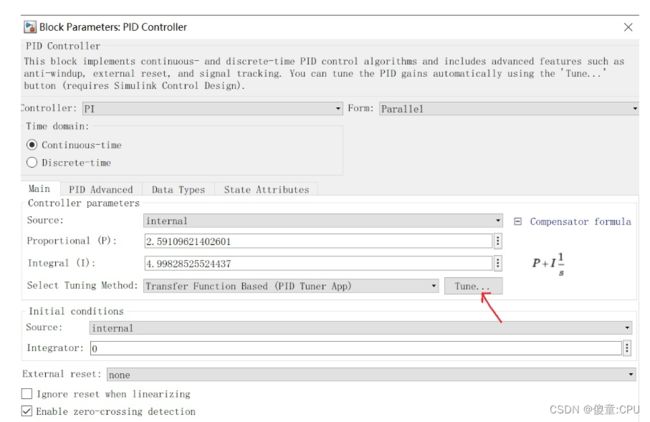Viewport: 650px width, 422px height.
Task: Click the Tune... button
Action: click(473, 286)
